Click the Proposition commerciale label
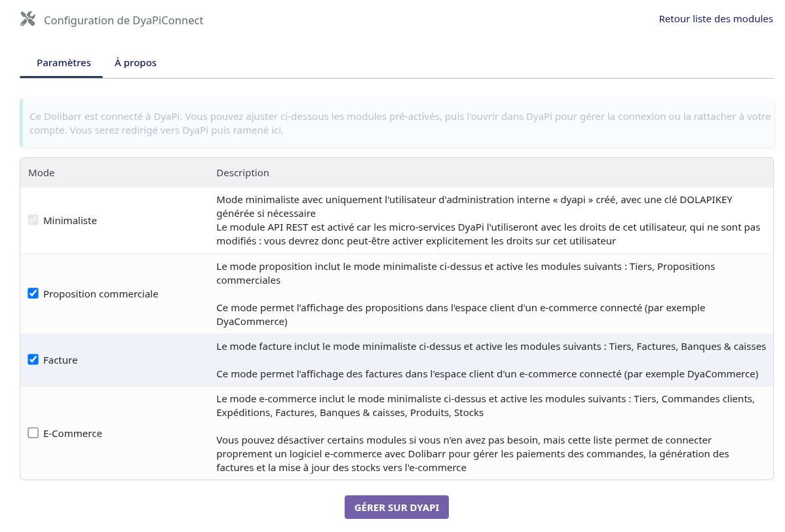The height and width of the screenshot is (532, 785). [101, 294]
